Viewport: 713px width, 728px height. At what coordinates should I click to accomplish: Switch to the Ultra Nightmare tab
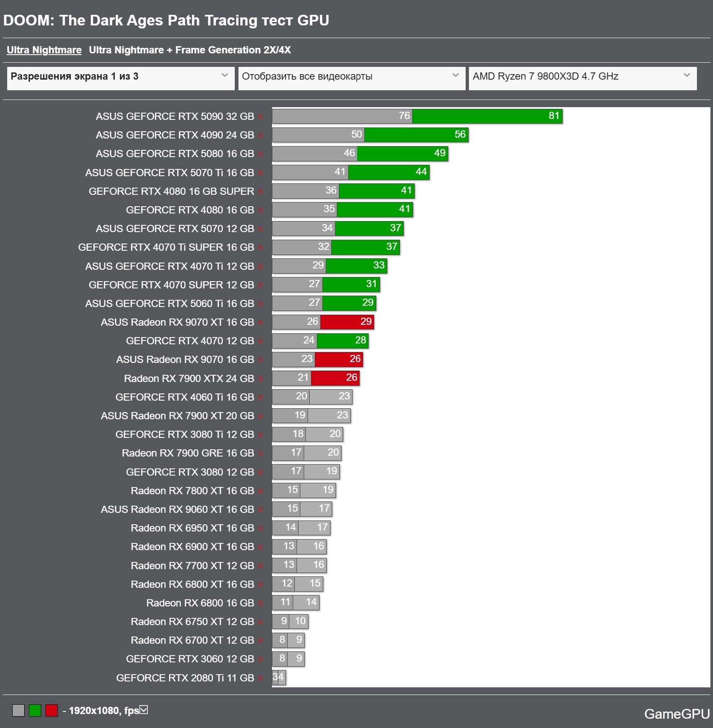[x=44, y=50]
